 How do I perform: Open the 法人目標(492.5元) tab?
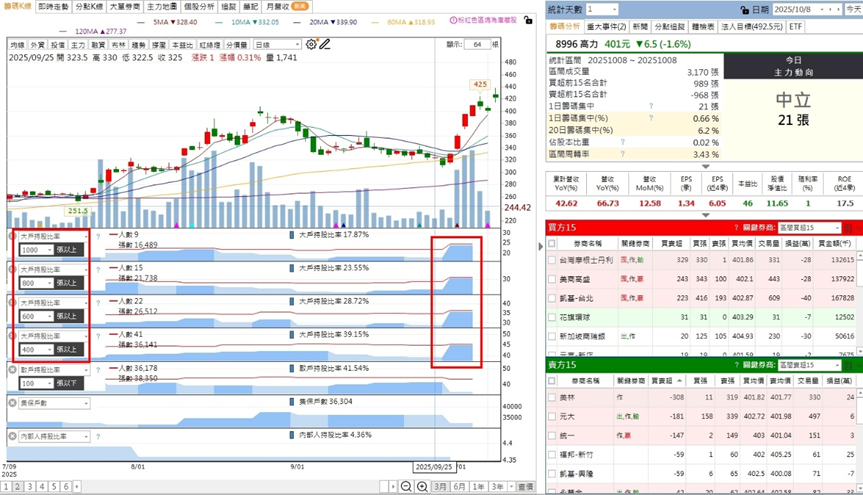752,26
